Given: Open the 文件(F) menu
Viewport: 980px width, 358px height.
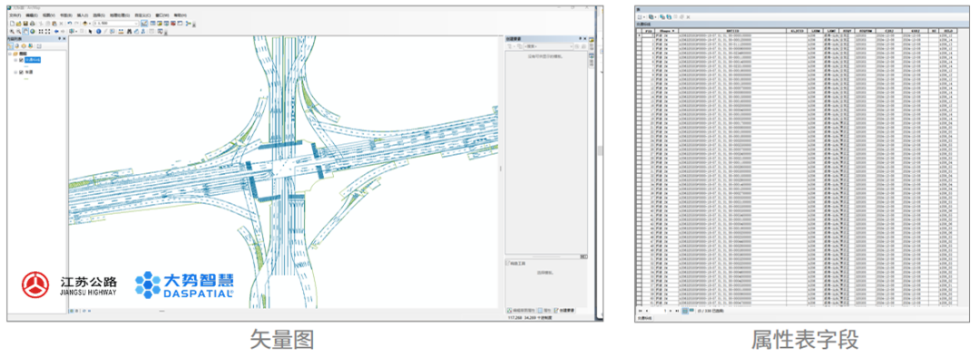Looking at the screenshot, I should (x=15, y=15).
